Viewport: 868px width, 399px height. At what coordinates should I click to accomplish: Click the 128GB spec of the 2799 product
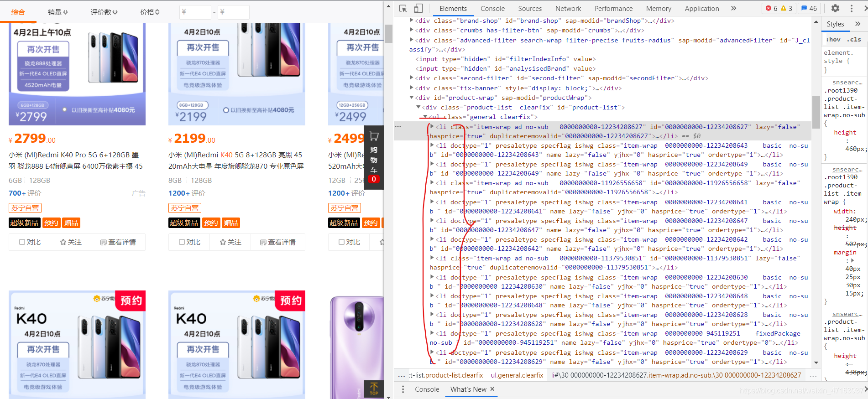[40, 181]
